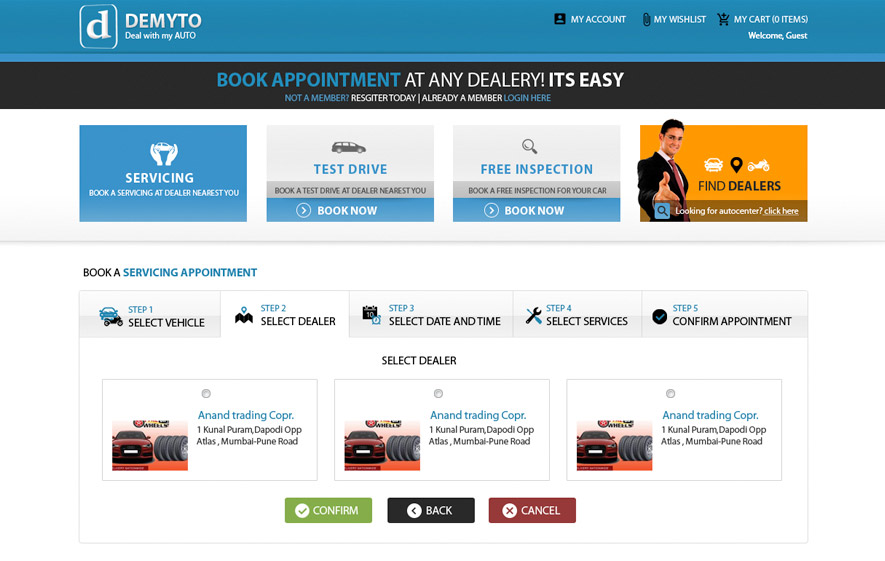This screenshot has height=561, width=885.
Task: Click the black Back button
Action: tap(431, 511)
